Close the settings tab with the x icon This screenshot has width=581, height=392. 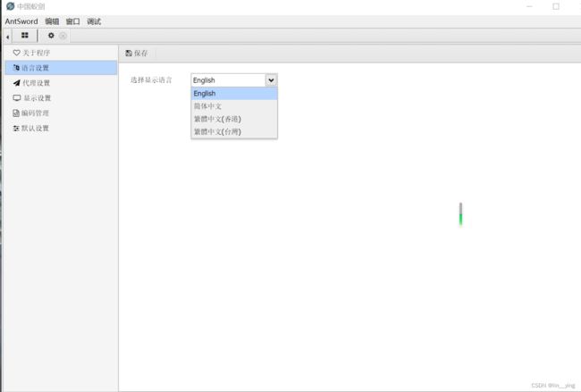coord(63,36)
